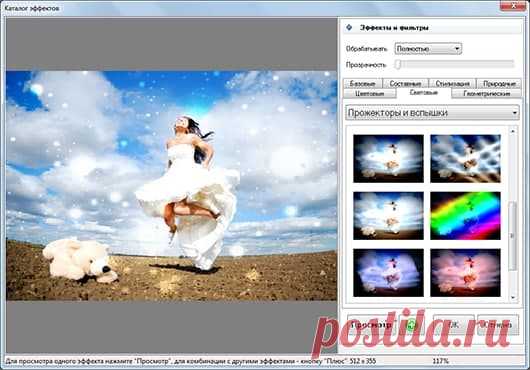
Task: Open the Геометрические tab
Action: click(487, 94)
